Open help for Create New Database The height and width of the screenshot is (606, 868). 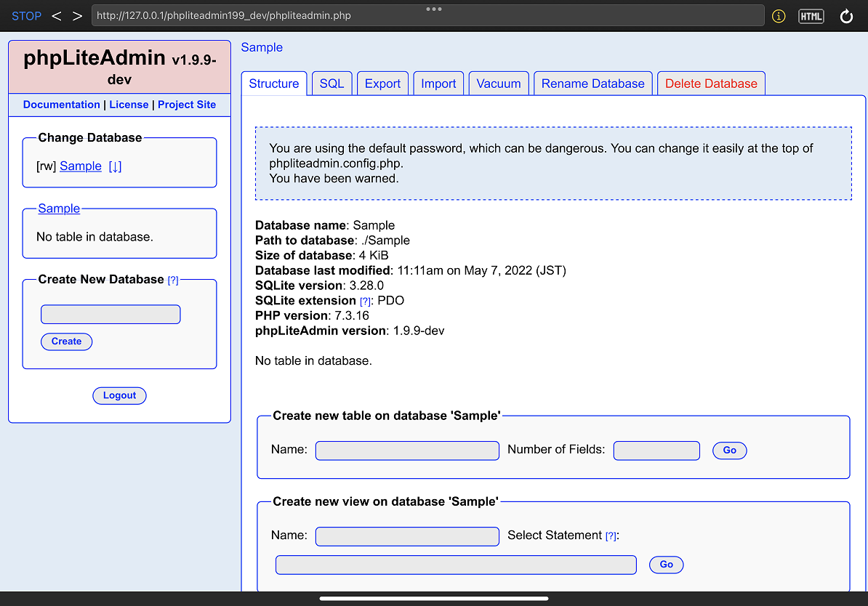pyautogui.click(x=173, y=280)
